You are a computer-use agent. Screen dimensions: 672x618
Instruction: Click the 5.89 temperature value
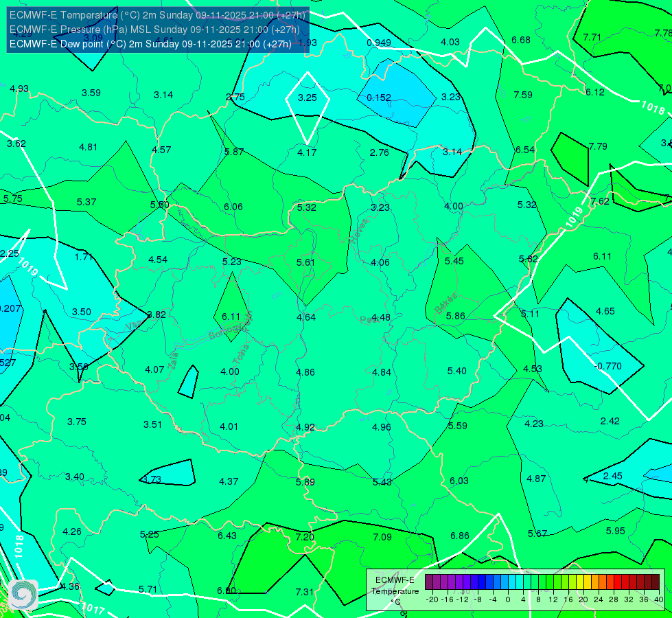pos(305,482)
